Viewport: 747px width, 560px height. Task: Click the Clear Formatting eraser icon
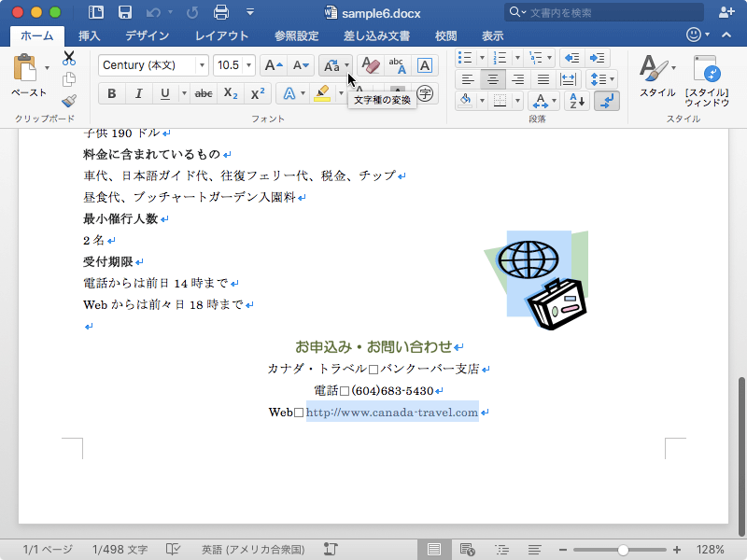click(x=371, y=65)
